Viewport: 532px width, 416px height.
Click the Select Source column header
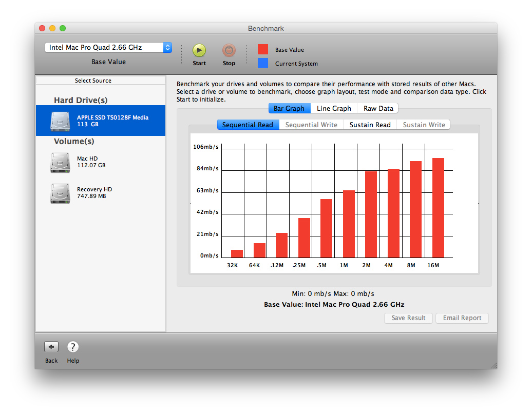tap(101, 81)
